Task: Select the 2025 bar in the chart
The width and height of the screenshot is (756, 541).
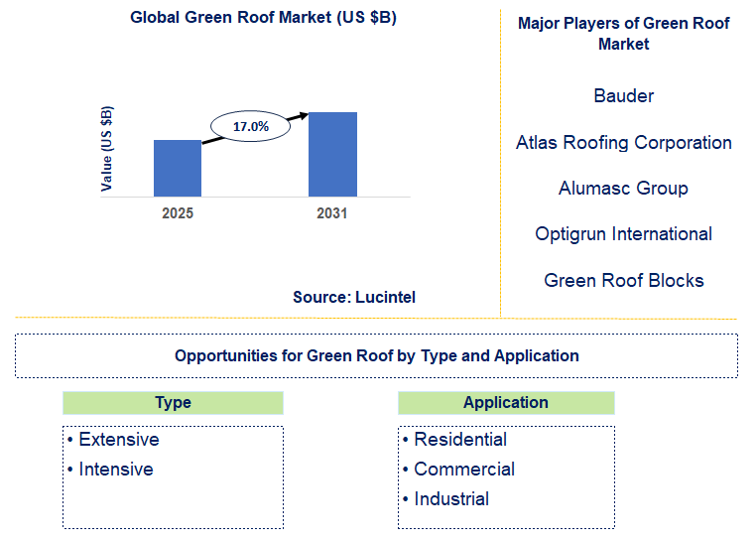Action: [x=178, y=168]
